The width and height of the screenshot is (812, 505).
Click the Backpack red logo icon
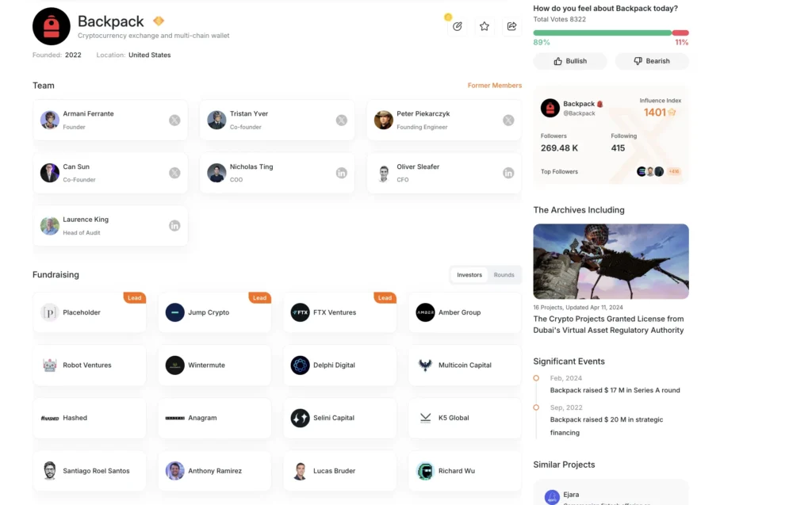(x=52, y=26)
